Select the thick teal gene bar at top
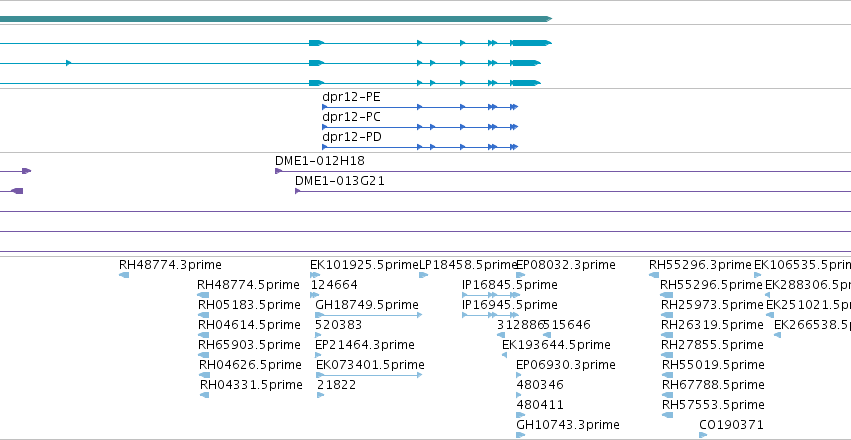 (276, 19)
